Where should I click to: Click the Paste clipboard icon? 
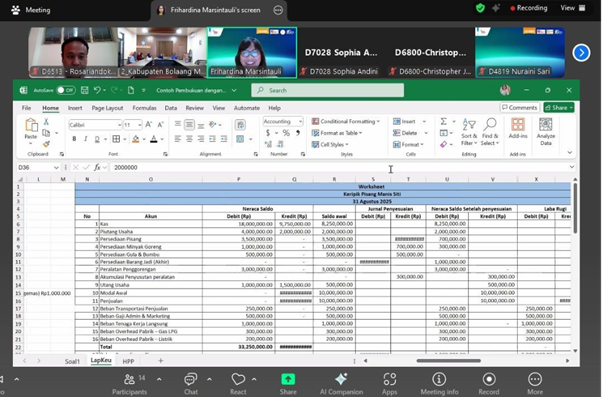point(31,126)
